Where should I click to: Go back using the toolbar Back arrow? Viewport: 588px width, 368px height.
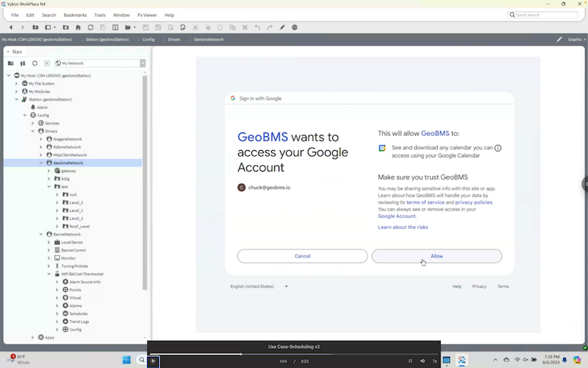point(11,27)
